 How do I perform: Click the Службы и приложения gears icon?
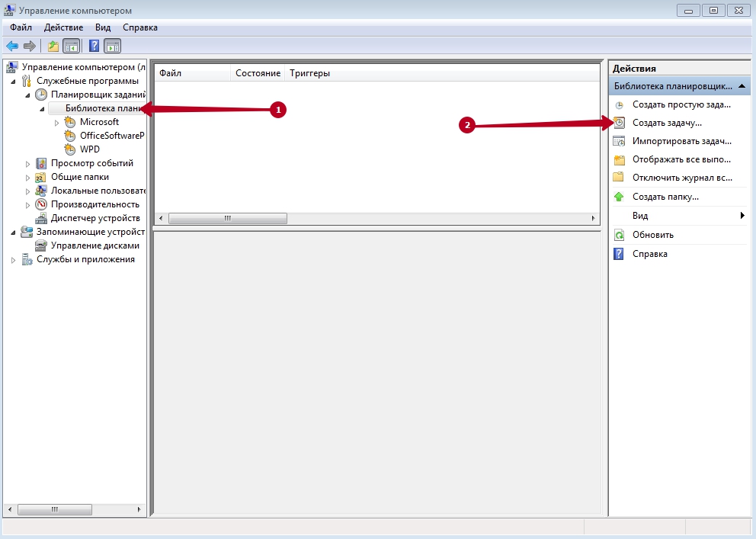27,259
